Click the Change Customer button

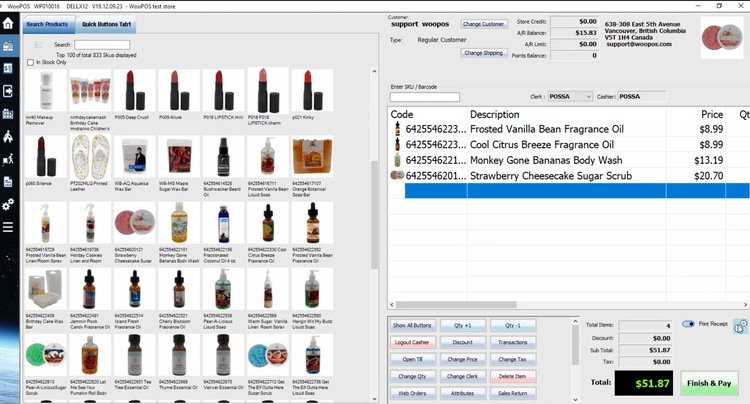tap(484, 24)
